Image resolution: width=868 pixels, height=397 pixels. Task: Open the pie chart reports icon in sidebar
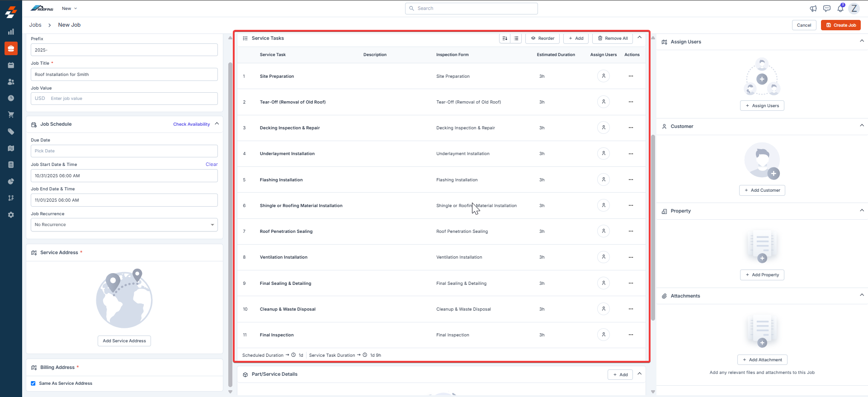point(11,181)
